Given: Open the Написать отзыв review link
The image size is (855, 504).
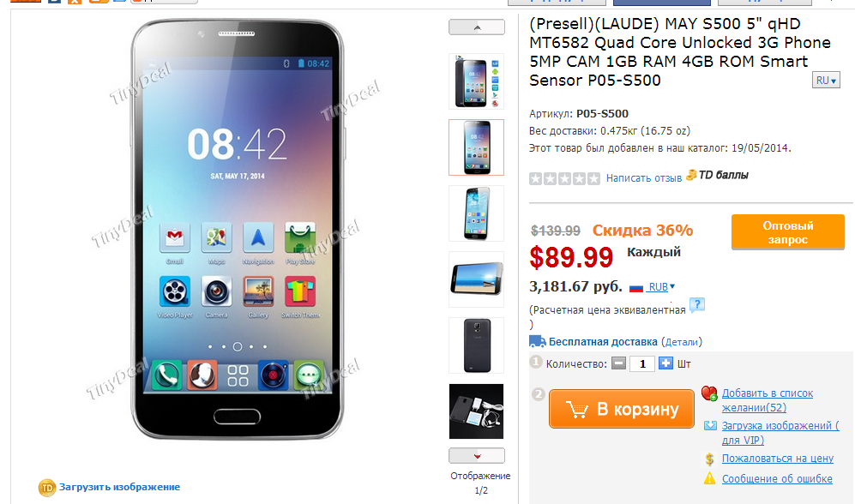Looking at the screenshot, I should coord(644,178).
